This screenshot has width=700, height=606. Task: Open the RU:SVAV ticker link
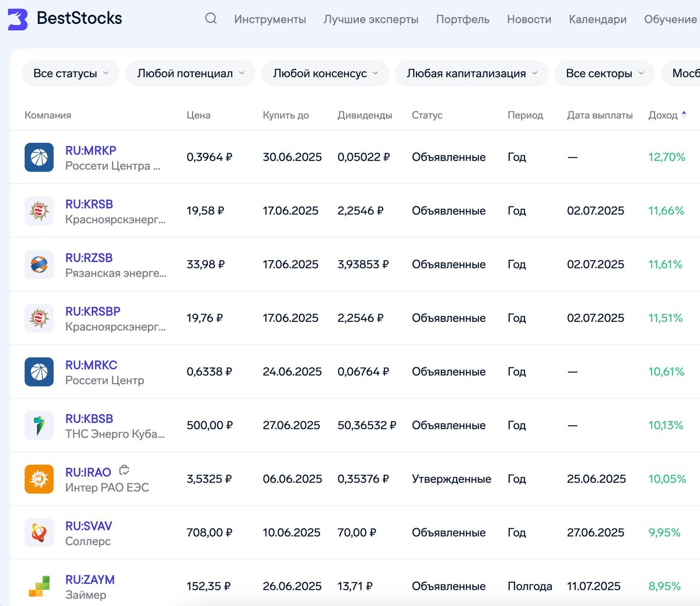click(89, 526)
